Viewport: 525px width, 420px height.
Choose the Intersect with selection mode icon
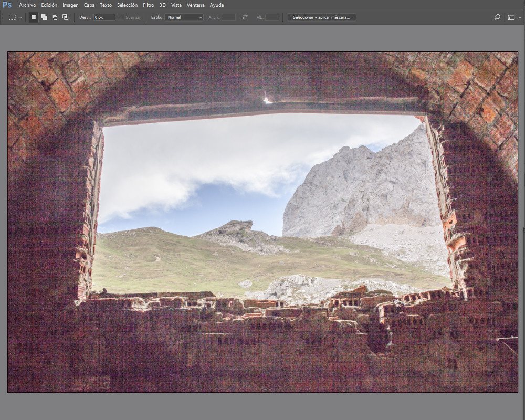65,17
